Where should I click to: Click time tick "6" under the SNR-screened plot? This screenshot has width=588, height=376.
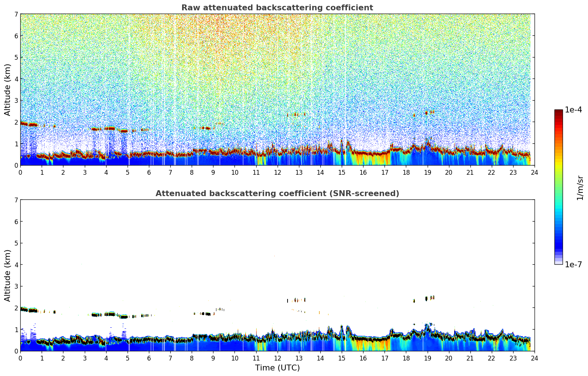tap(149, 358)
